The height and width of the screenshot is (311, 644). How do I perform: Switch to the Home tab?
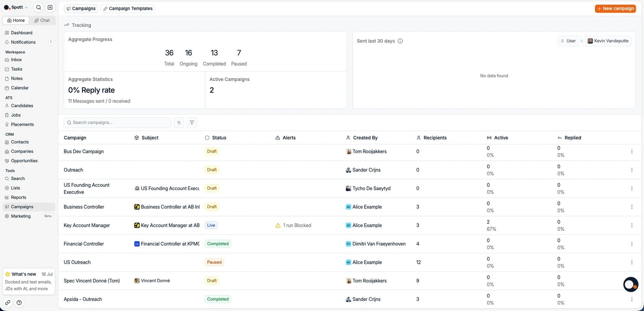click(x=16, y=20)
